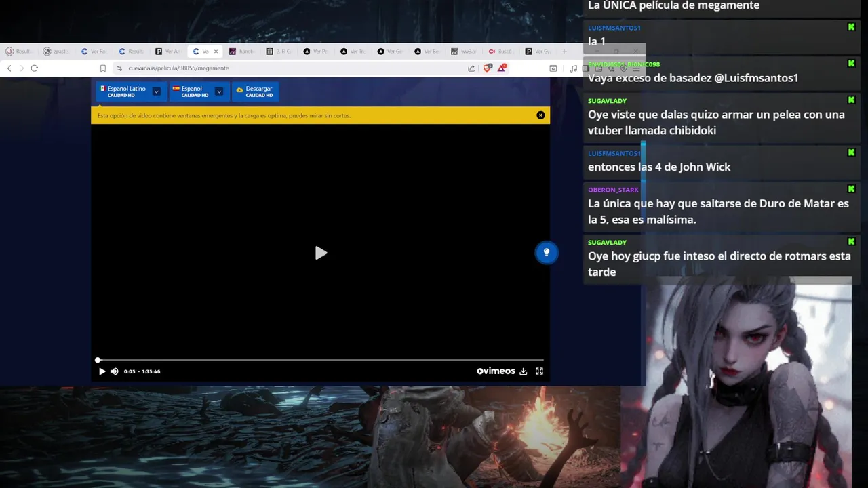Click green badge on OBERON_STARK message
Image resolution: width=868 pixels, height=488 pixels.
click(x=851, y=189)
